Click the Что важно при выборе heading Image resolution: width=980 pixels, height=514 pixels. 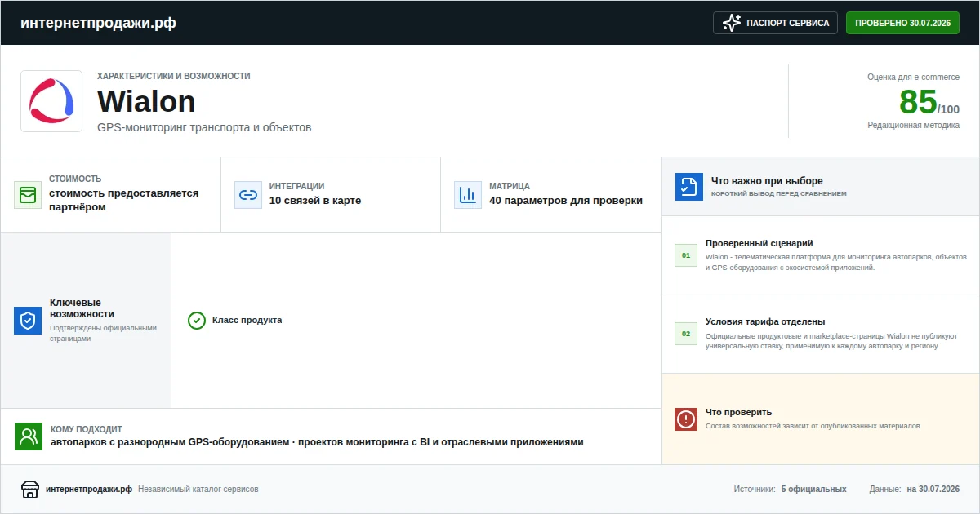pos(767,181)
